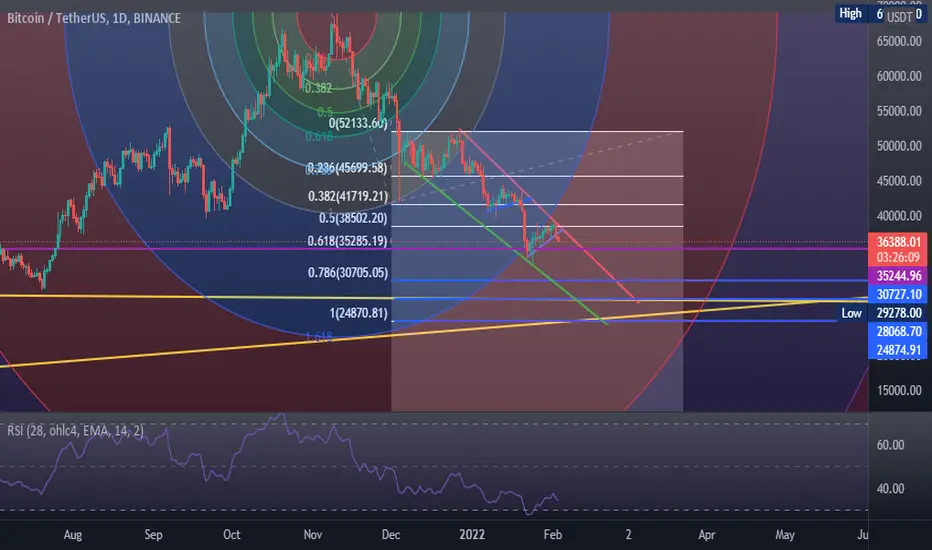932x550 pixels.
Task: Click the 03:26:09 candle countdown
Action: point(898,257)
